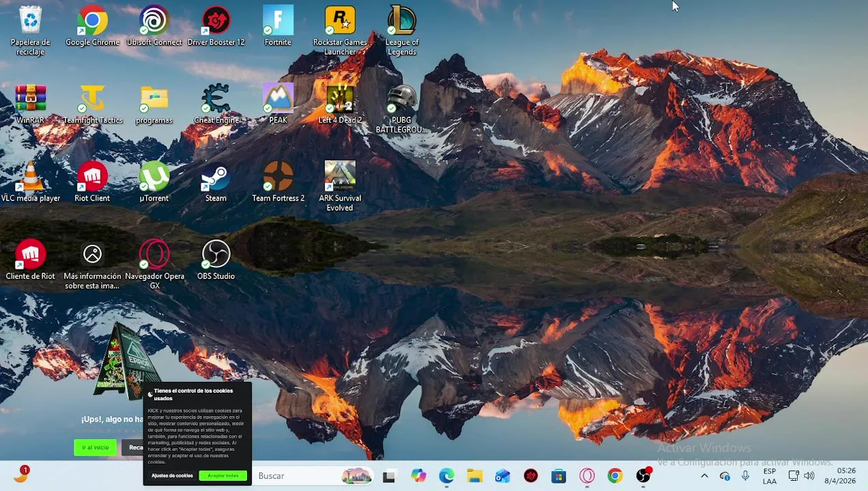Select the WinRAR desktop icon
The height and width of the screenshot is (491, 868).
pyautogui.click(x=30, y=104)
